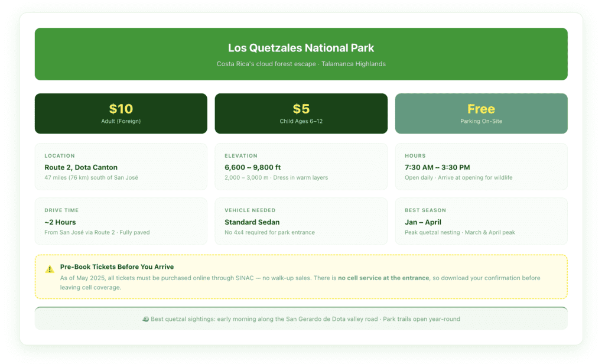
Task: Click the quetzal bird icon in footer note
Action: (145, 318)
